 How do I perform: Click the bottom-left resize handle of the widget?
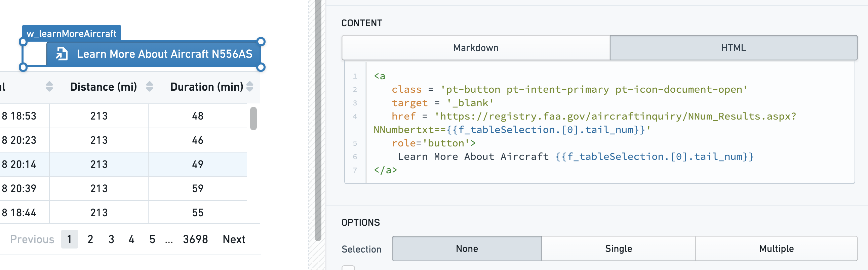(23, 67)
